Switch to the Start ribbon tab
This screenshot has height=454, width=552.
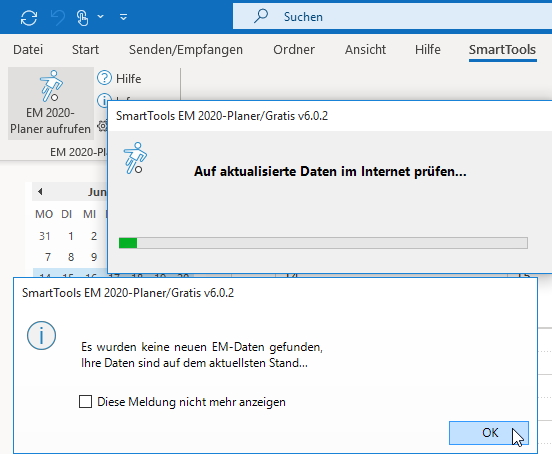tap(85, 50)
